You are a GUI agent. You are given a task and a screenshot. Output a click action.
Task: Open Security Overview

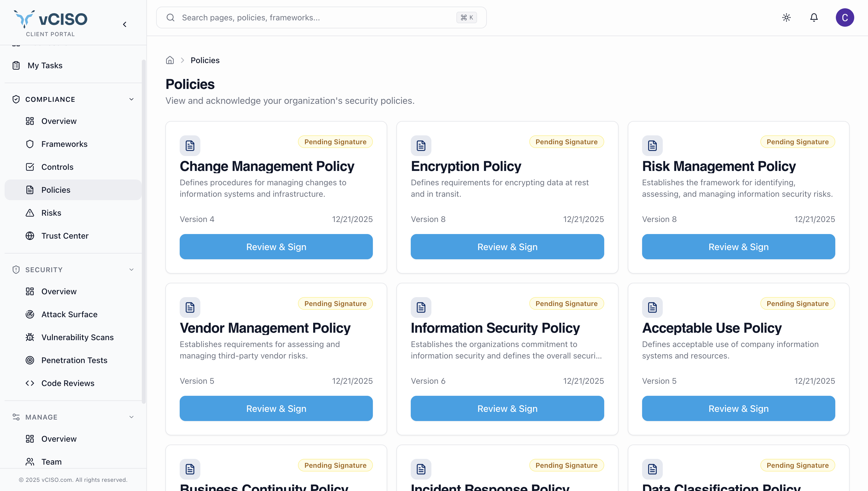click(x=73, y=291)
